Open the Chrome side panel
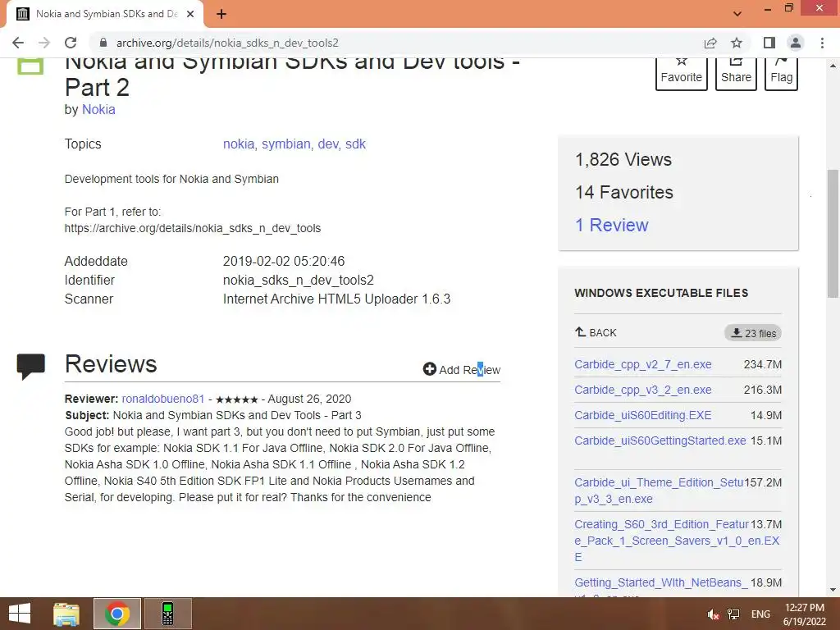The image size is (840, 630). pyautogui.click(x=769, y=43)
